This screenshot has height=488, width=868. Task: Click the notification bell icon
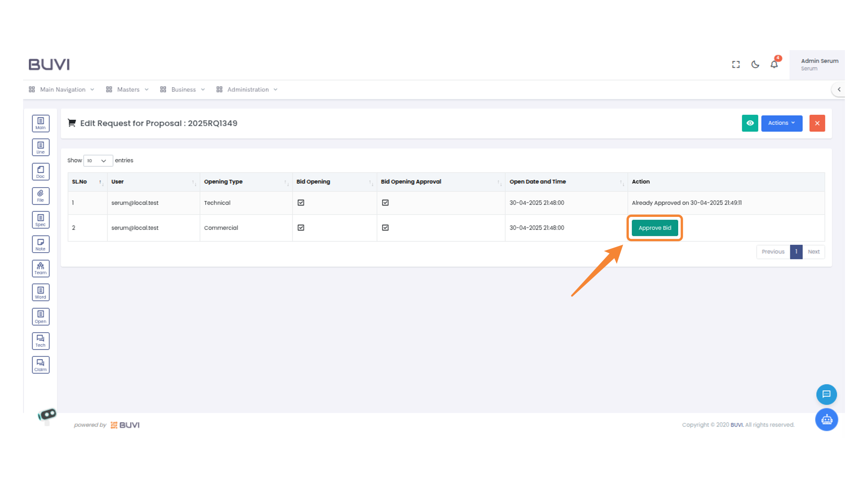(x=774, y=65)
